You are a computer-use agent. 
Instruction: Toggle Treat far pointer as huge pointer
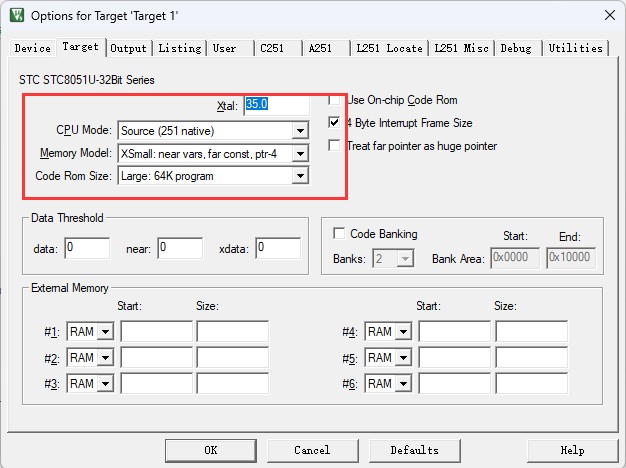tap(336, 146)
